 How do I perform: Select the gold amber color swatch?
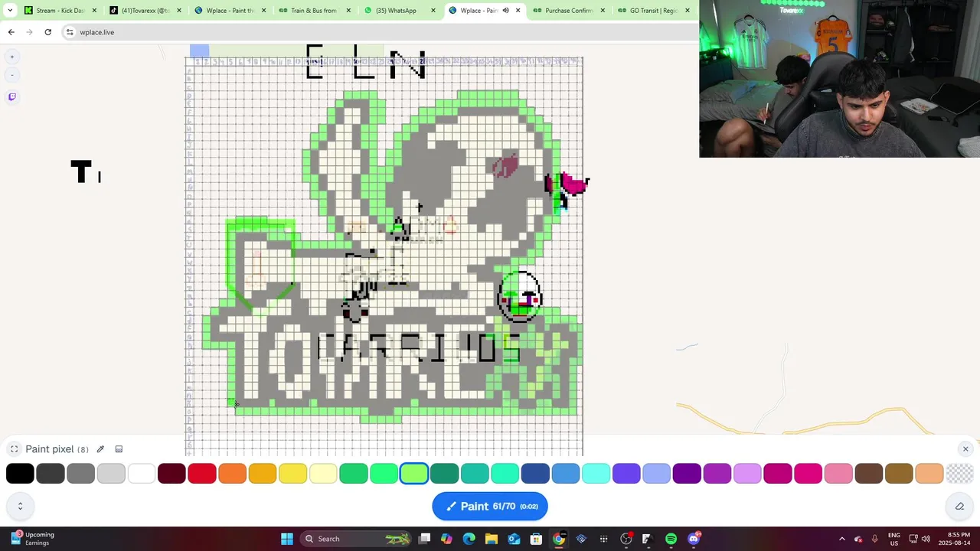[x=263, y=474]
